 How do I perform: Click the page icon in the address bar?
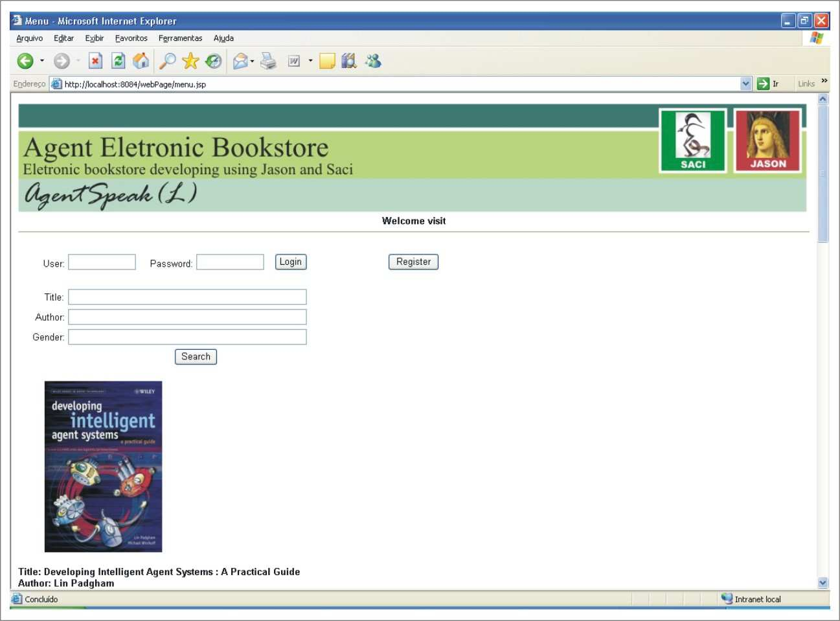click(x=56, y=84)
